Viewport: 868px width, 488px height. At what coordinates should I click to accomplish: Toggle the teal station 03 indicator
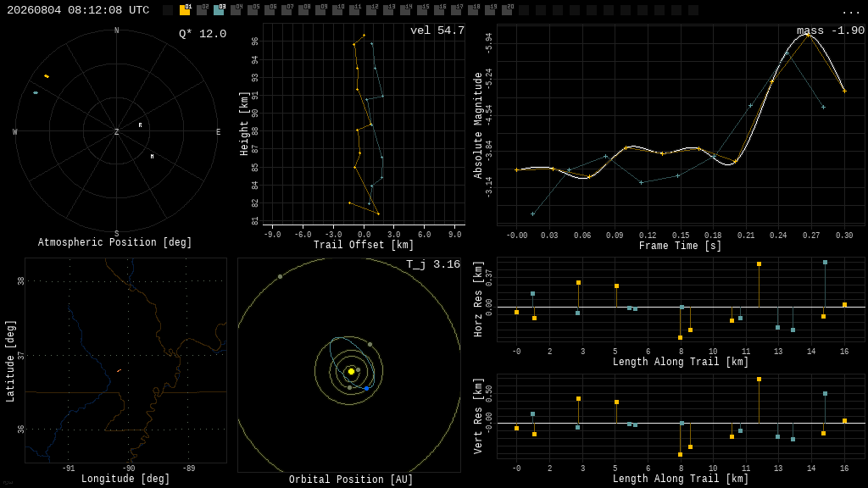(x=219, y=9)
